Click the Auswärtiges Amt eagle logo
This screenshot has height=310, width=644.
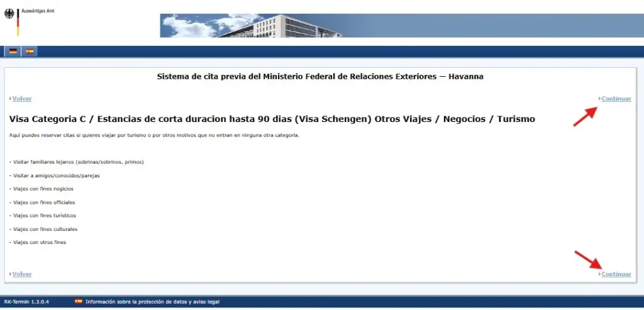pyautogui.click(x=9, y=14)
